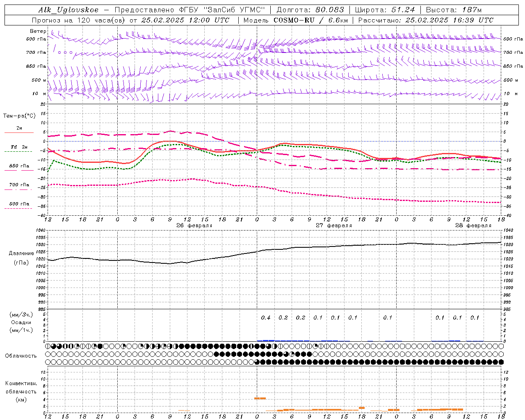The image size is (525, 420).
Task: Click the station name Alk_Uglovskoe in the header
Action: [x=68, y=10]
